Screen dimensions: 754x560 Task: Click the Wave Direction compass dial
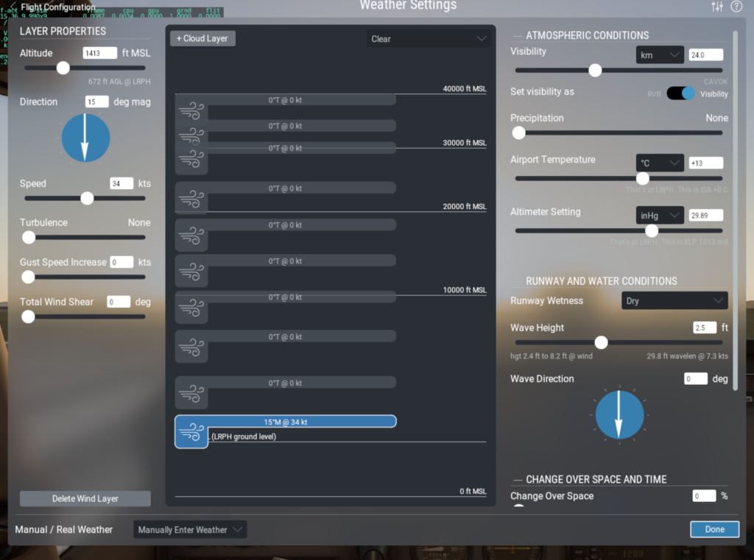(619, 416)
